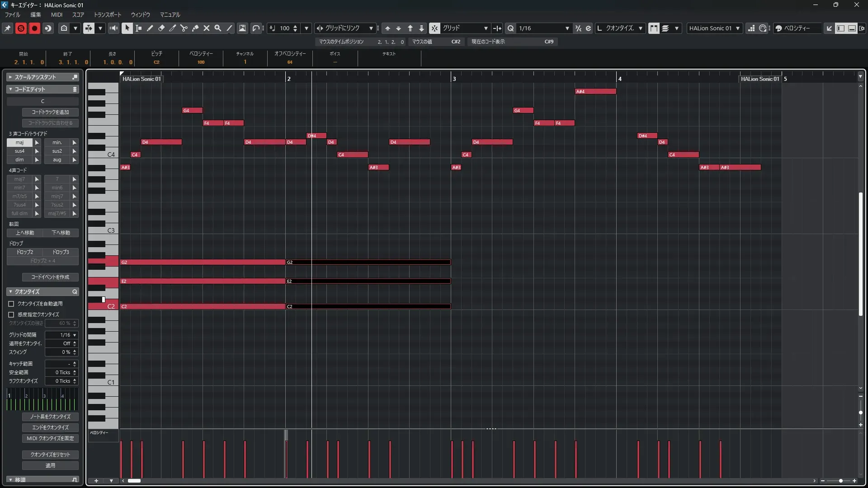
Task: Toggle the Snap on/off button
Action: (x=434, y=28)
